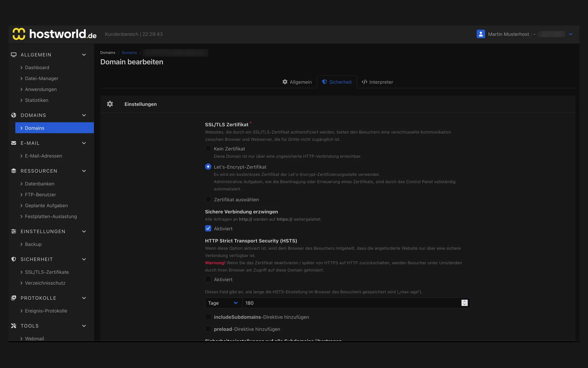Click the stepper arrows on max-age field
The width and height of the screenshot is (588, 368).
464,303
